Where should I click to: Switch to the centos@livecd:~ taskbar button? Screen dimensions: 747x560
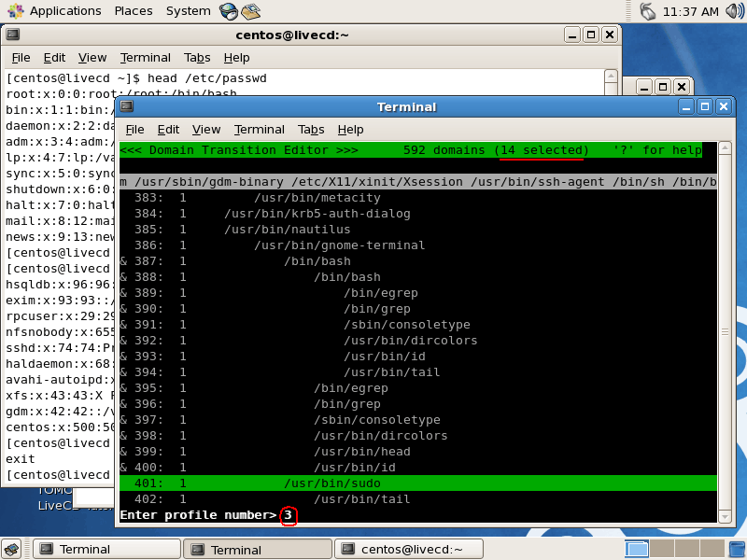(x=409, y=550)
